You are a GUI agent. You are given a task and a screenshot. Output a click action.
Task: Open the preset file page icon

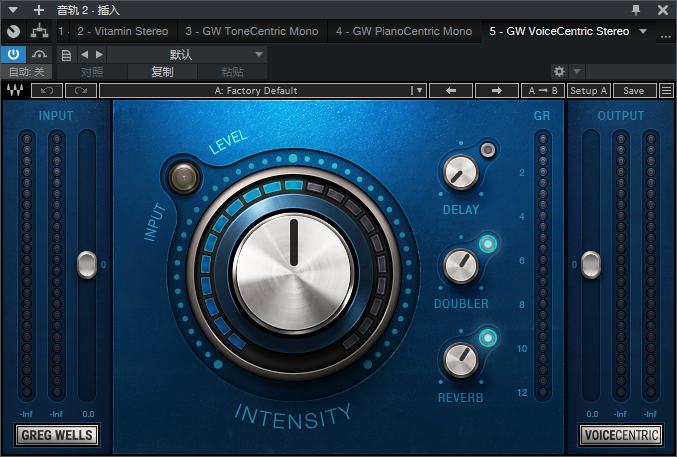(66, 55)
